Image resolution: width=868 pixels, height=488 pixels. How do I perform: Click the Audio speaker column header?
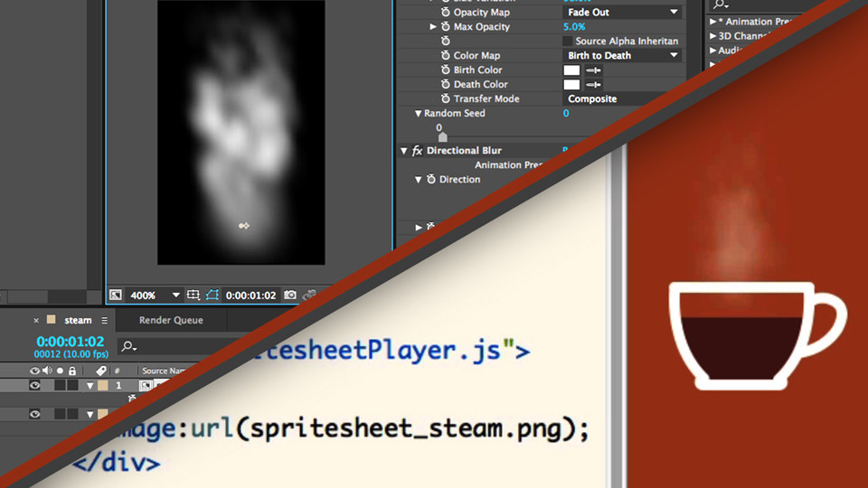48,371
